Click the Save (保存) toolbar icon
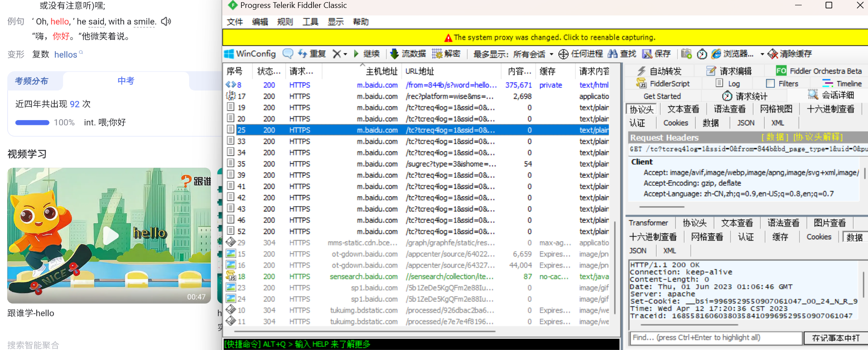Screen dimensions: 868x350 coord(647,54)
